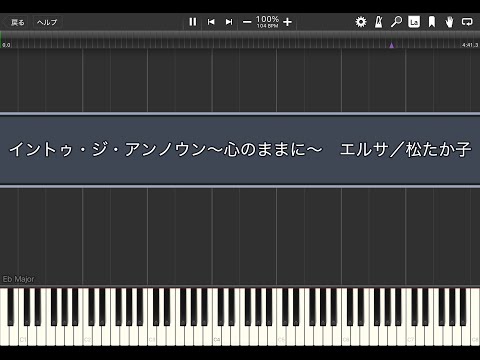Screen dimensions: 480x360
Task: Skip back to the previous section
Action: 211,22
